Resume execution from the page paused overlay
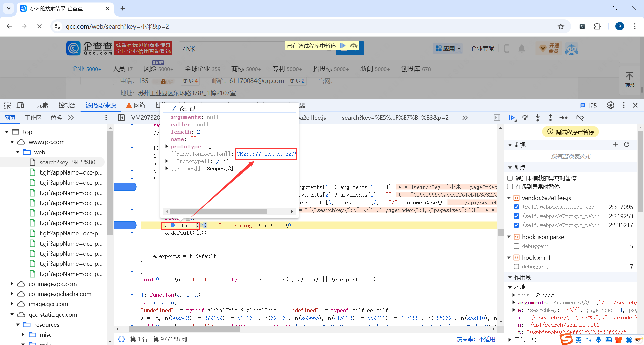This screenshot has width=644, height=345. coord(343,46)
